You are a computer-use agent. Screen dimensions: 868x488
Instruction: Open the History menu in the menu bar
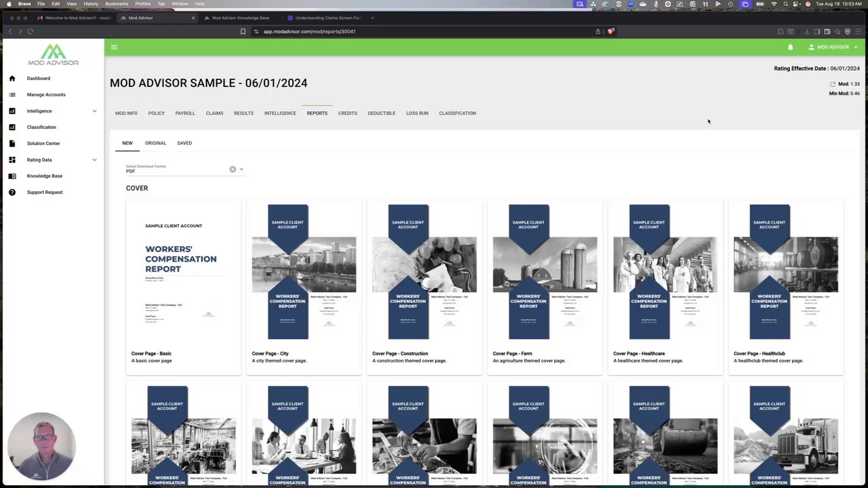pyautogui.click(x=90, y=4)
